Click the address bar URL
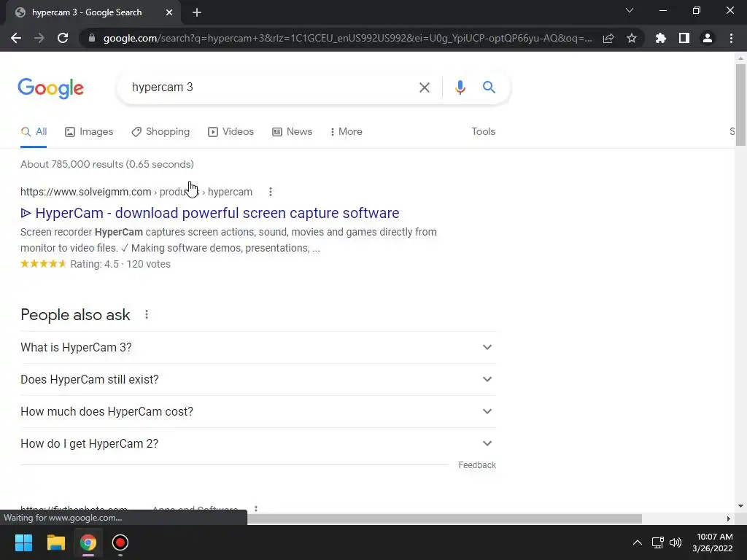Screen dimensions: 747x560 pyautogui.click(x=347, y=38)
